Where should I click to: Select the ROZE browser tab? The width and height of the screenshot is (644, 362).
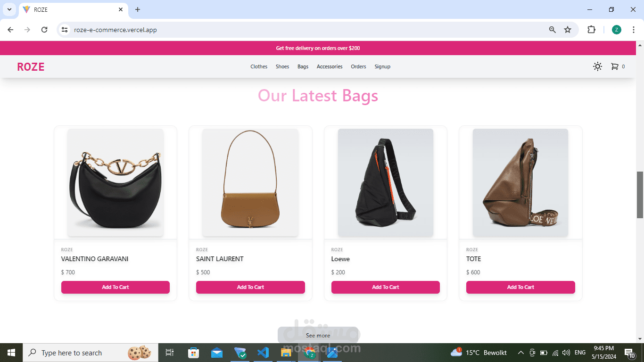(74, 9)
